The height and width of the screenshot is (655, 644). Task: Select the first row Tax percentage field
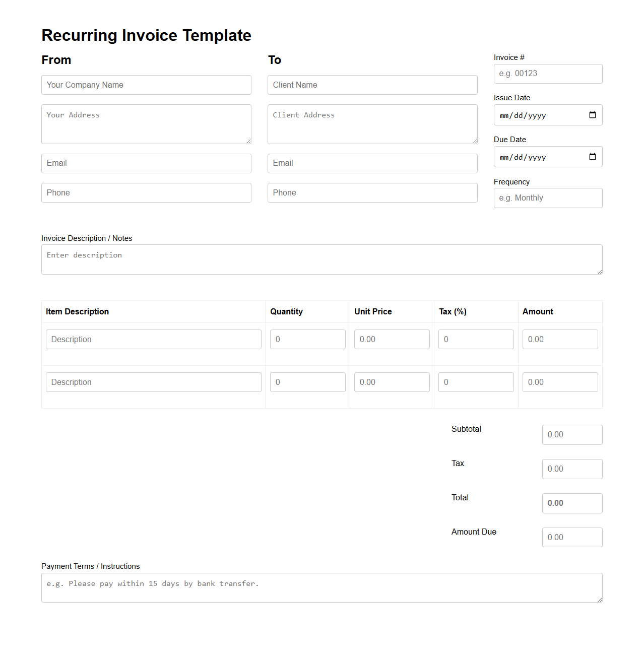[x=475, y=339]
